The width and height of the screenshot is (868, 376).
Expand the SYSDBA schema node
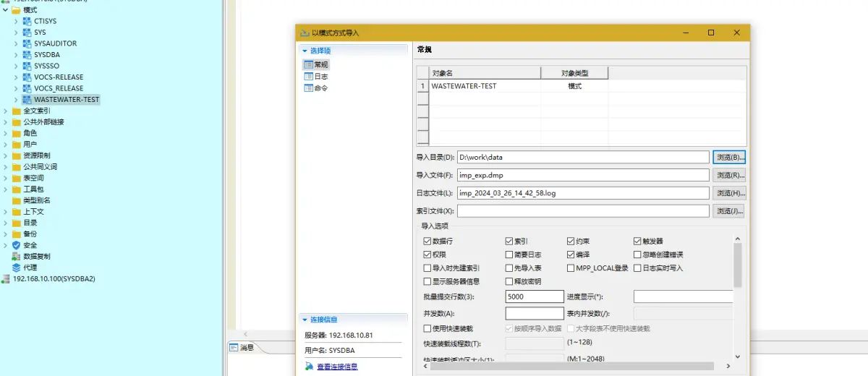(x=16, y=55)
